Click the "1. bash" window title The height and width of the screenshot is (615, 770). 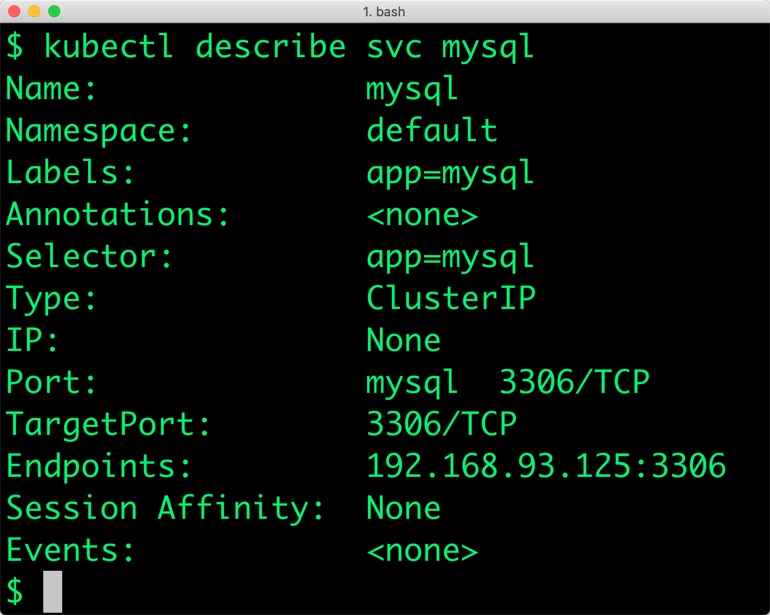(384, 11)
